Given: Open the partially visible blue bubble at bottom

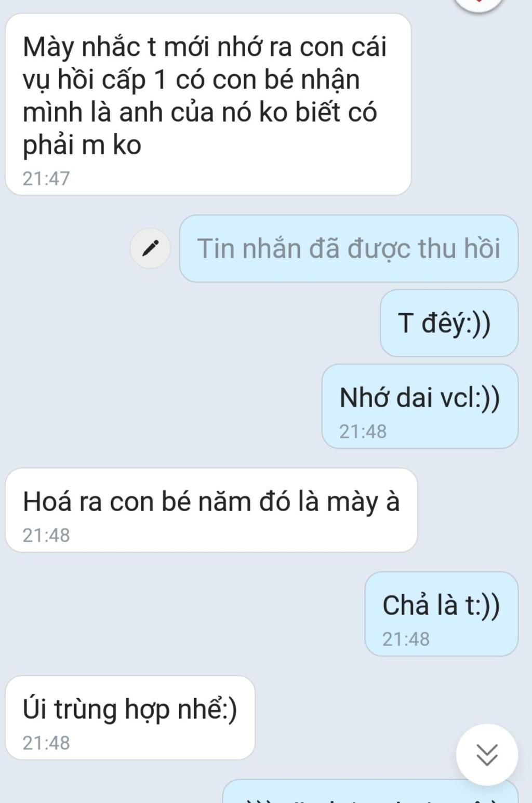Looking at the screenshot, I should (x=370, y=791).
